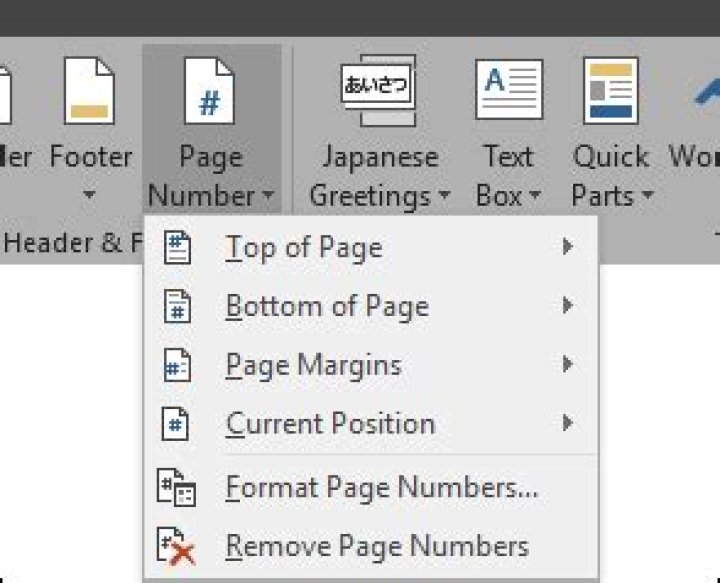Click the Remove Page Numbers red X icon

[x=176, y=546]
